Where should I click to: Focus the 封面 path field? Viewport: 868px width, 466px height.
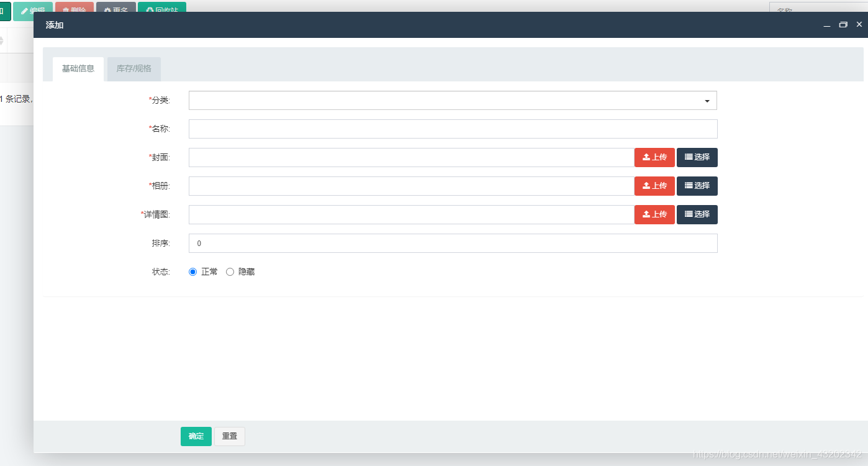click(411, 157)
